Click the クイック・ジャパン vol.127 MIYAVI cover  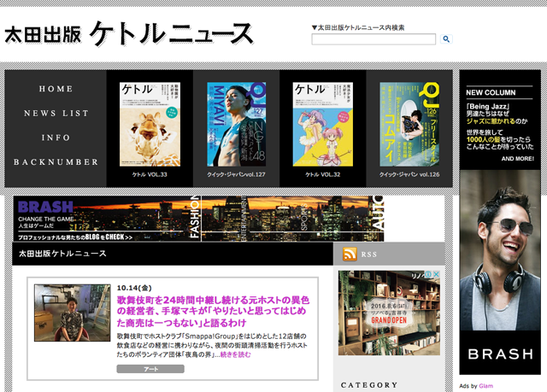237,124
